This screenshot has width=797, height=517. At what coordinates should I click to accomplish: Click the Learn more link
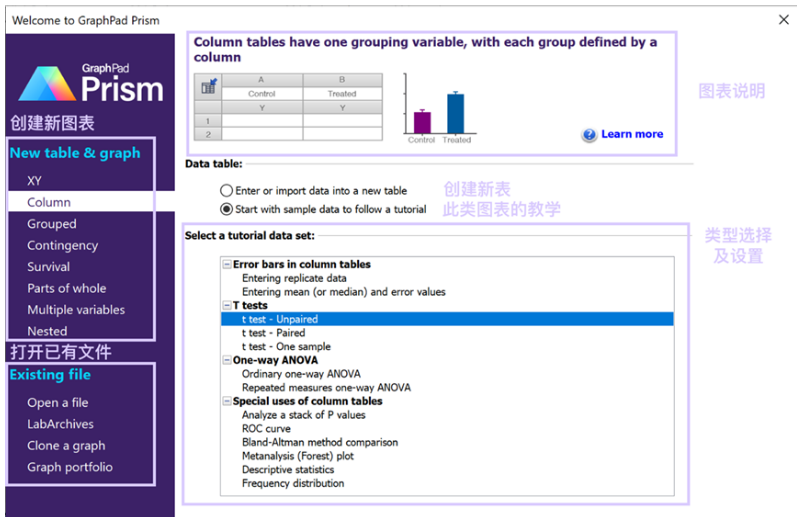tap(632, 134)
